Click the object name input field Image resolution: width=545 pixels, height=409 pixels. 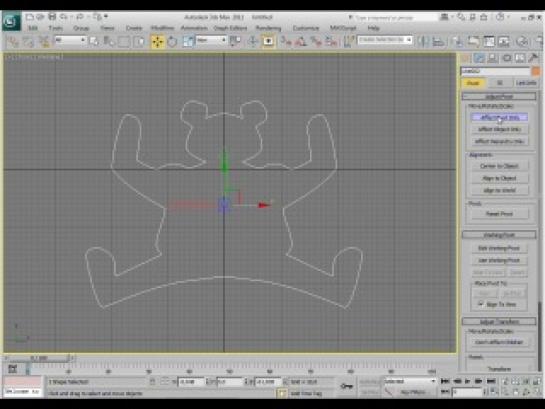496,71
